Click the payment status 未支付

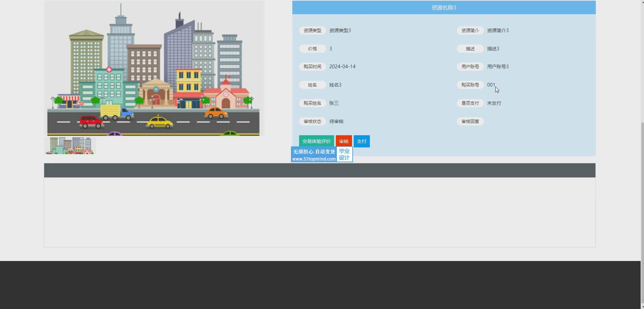click(494, 103)
